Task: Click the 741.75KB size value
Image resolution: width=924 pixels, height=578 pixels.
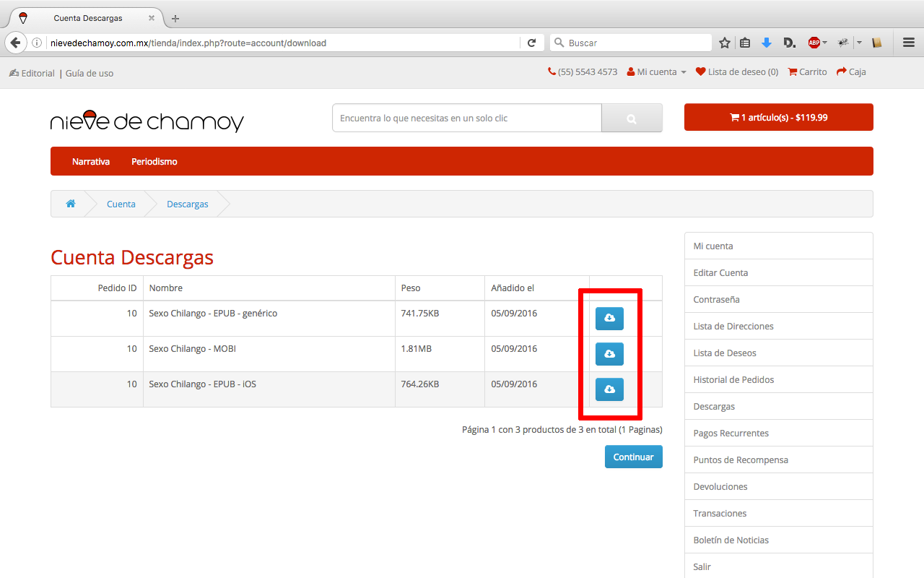Action: click(x=420, y=314)
